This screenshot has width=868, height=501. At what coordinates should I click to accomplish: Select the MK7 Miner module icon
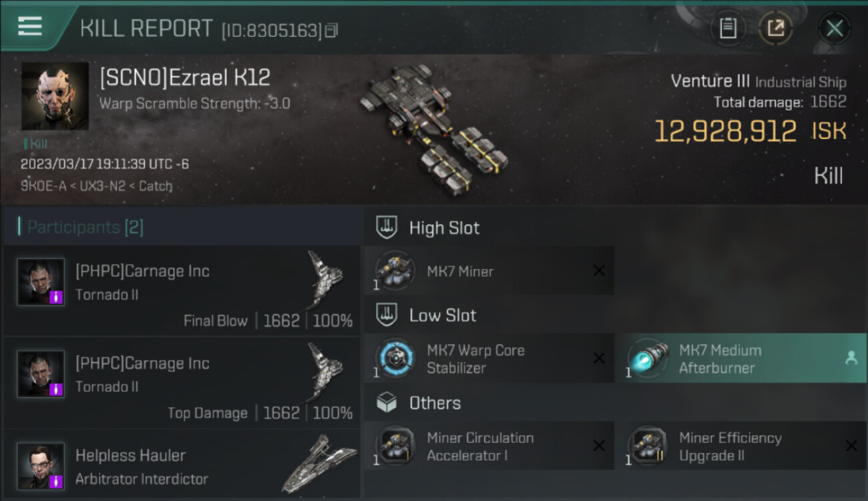(x=395, y=271)
